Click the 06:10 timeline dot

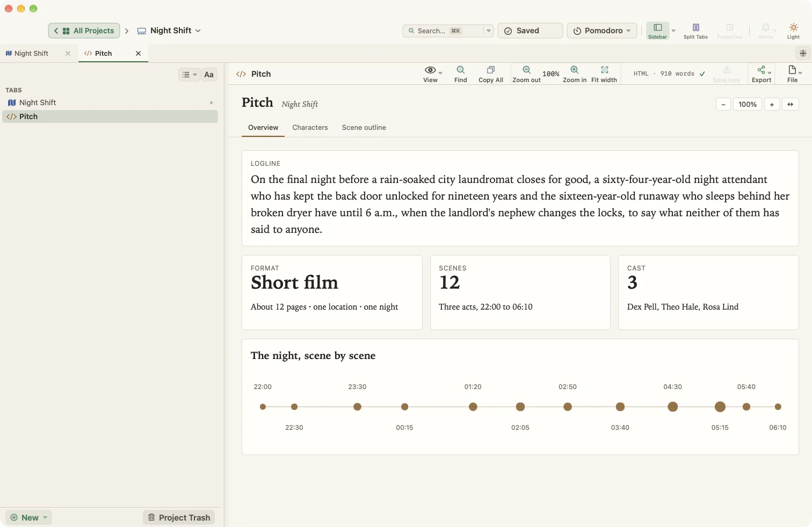click(x=778, y=407)
